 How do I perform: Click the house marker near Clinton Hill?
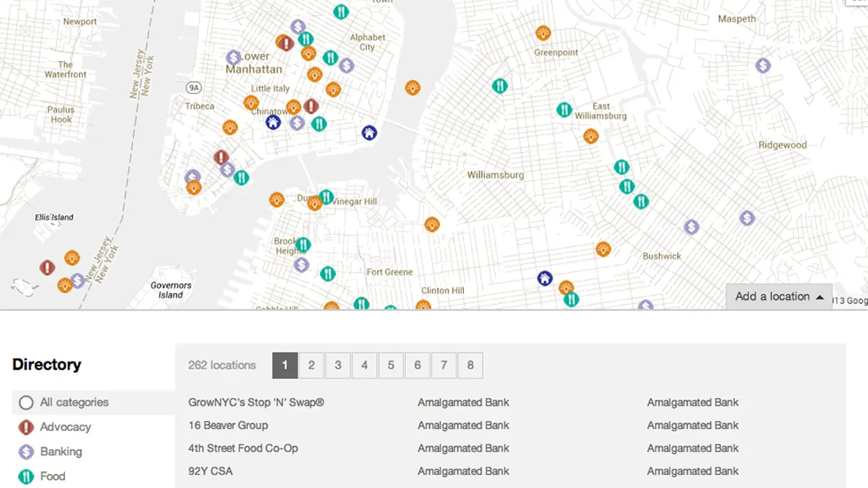[545, 278]
